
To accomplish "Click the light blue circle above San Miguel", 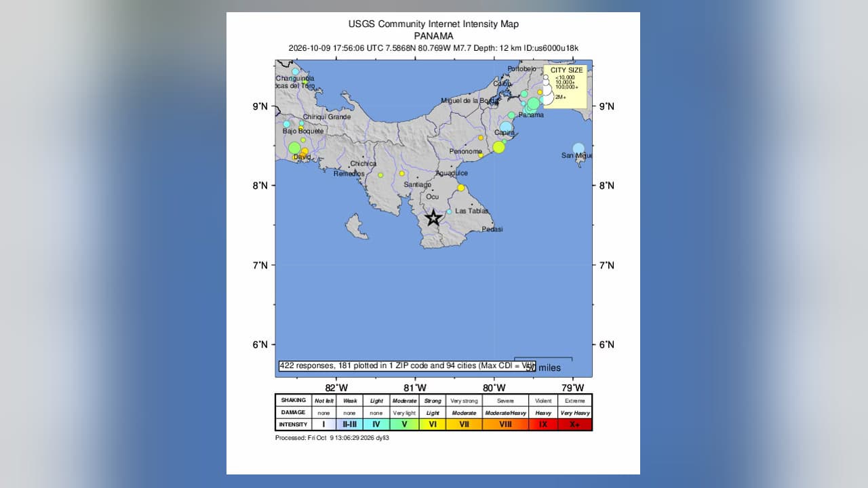I will 578,148.
